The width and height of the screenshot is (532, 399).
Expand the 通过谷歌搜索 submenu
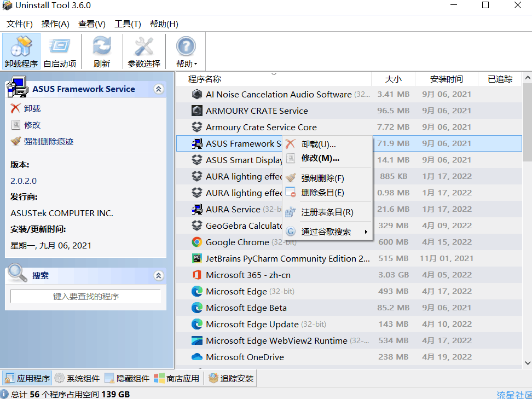[x=327, y=232]
